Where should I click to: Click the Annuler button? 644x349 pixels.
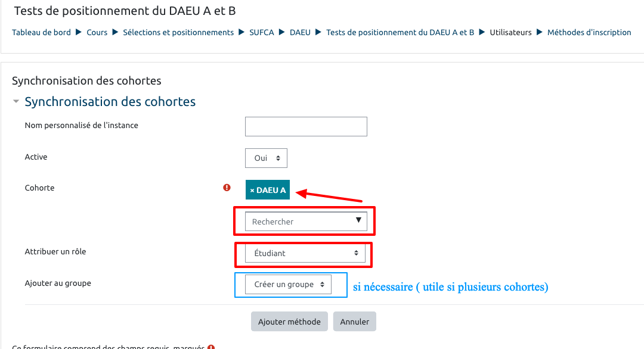[x=355, y=322]
